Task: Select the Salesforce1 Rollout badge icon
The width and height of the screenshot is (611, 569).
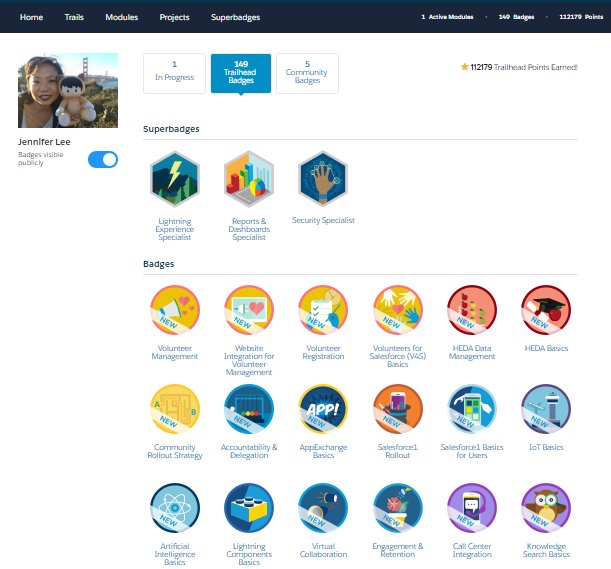Action: [397, 409]
